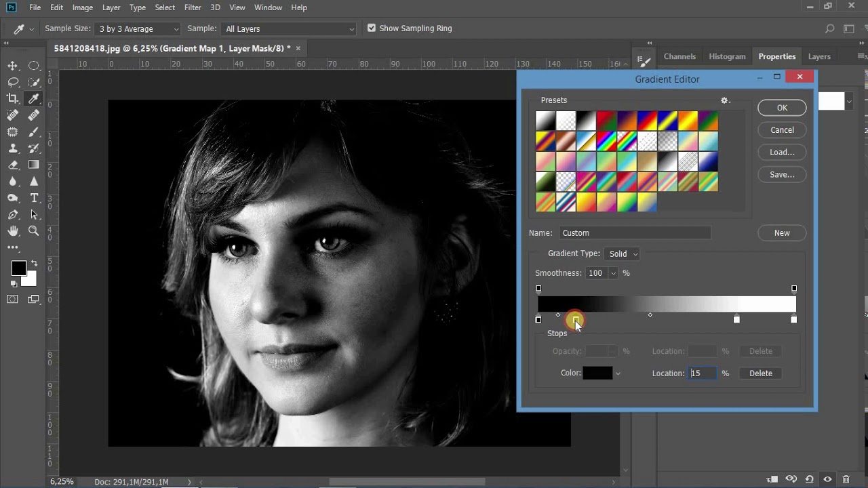
Task: Select the Sharpen triangle tool
Action: pyautogui.click(x=34, y=182)
